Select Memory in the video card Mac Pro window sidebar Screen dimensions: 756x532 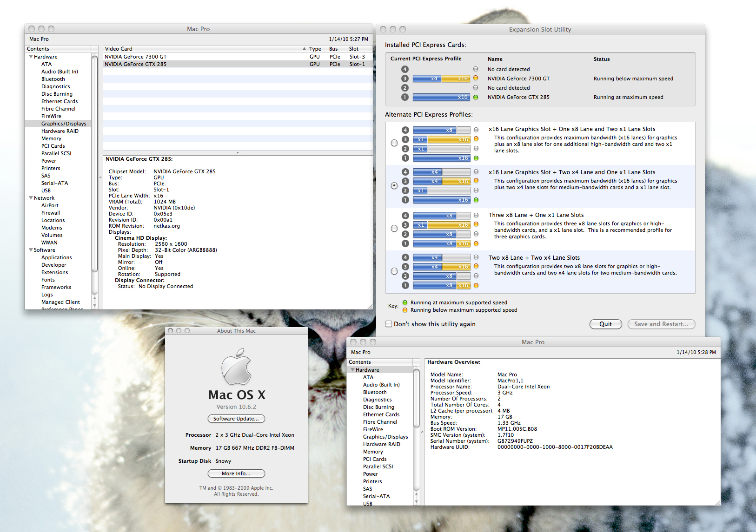click(x=51, y=138)
